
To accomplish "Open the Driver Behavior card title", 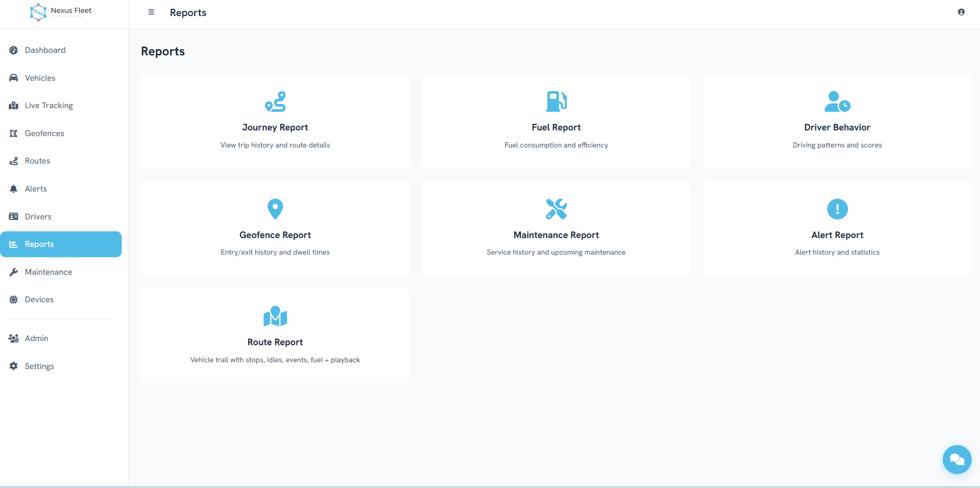I will click(837, 127).
